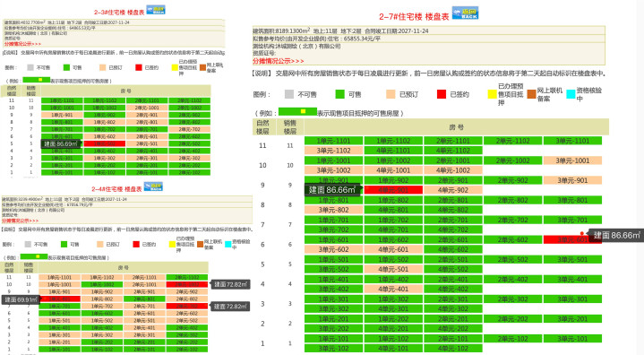Select red room 1单元-502 in 2-3# table
644x355 pixels.
pyautogui.click(x=104, y=143)
